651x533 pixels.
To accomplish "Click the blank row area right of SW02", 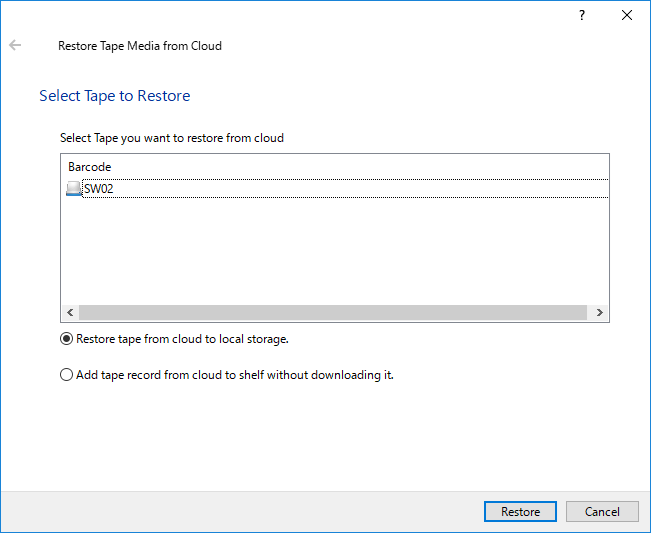I will pos(360,189).
